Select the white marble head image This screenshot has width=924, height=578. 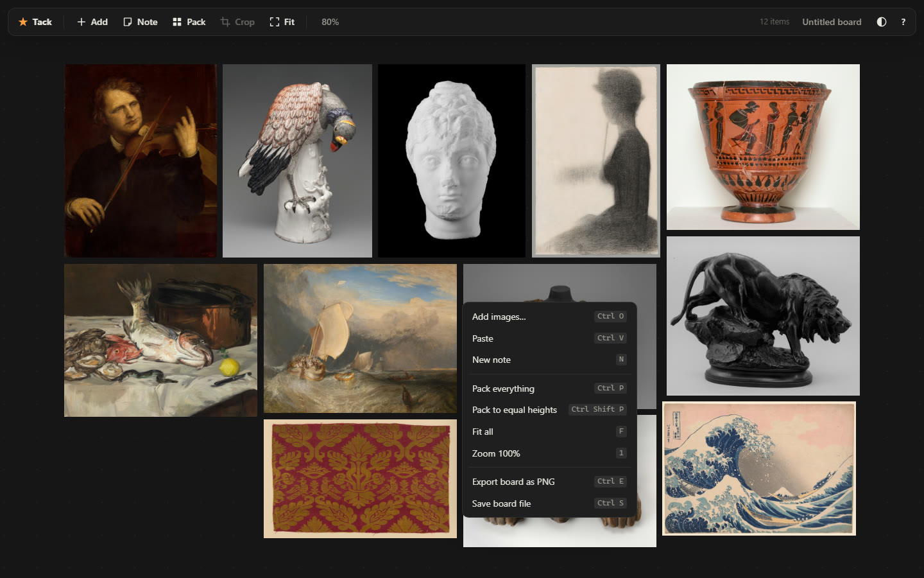[x=452, y=161]
